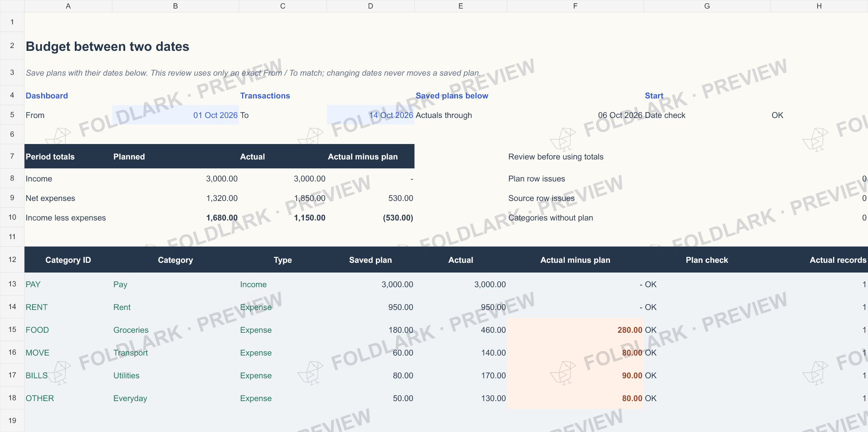Follow the Transactions link
868x432 pixels.
tap(265, 96)
